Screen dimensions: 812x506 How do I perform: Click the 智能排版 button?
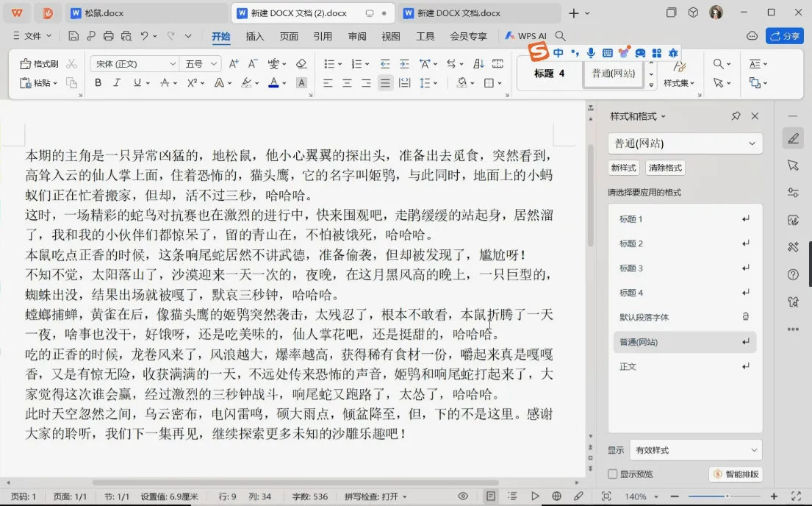(x=736, y=474)
